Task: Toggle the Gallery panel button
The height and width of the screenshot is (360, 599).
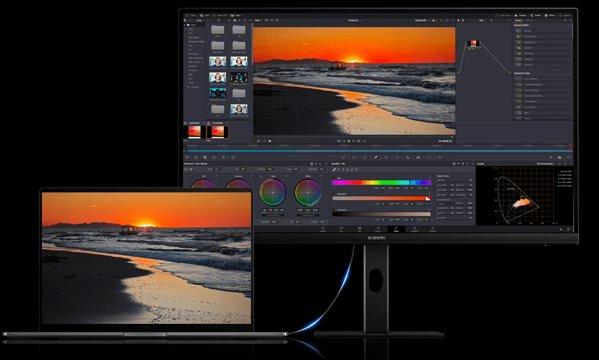Action: tap(191, 15)
